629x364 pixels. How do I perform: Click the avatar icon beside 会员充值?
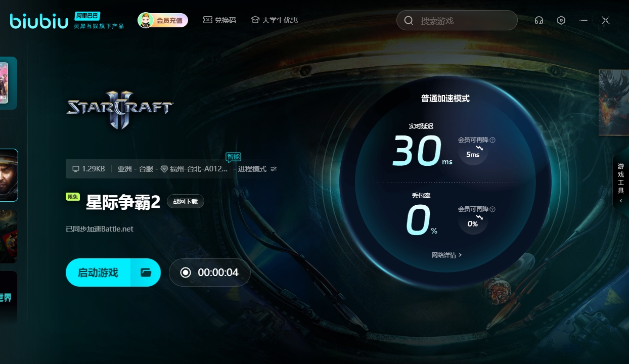pos(146,20)
